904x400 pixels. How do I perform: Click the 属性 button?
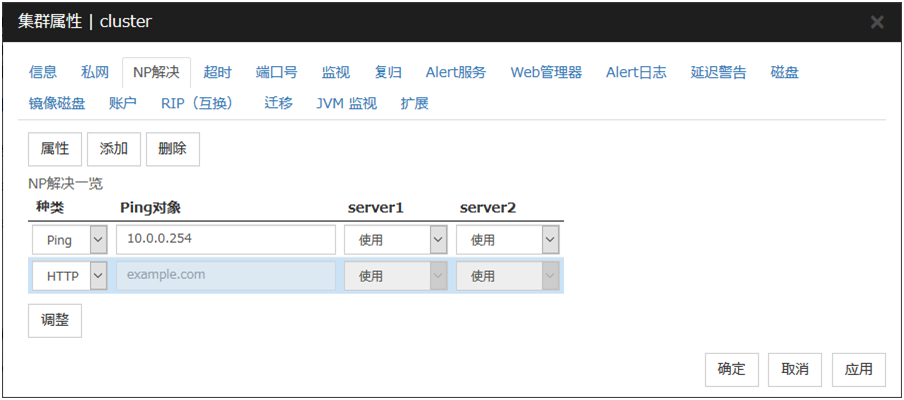(x=54, y=148)
